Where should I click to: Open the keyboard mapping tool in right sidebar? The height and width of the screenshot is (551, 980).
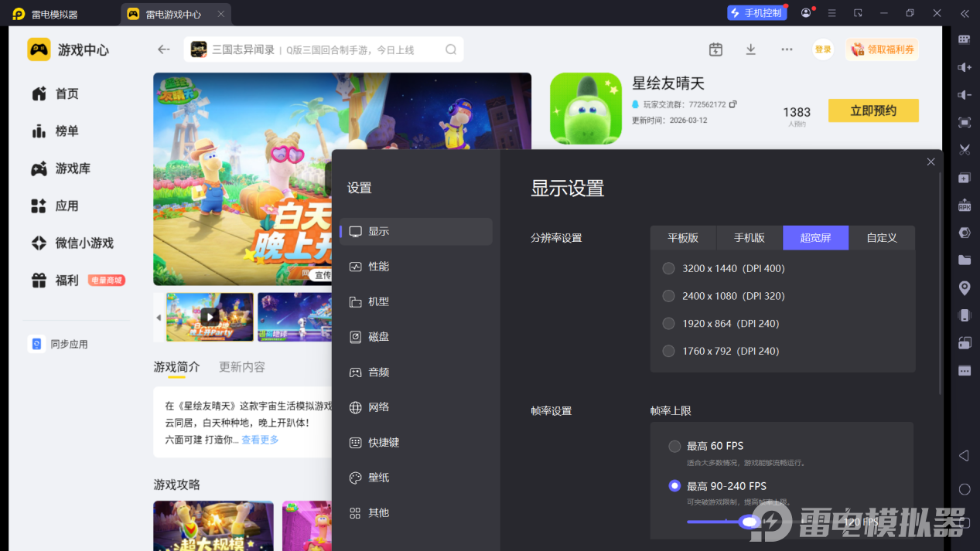click(964, 39)
